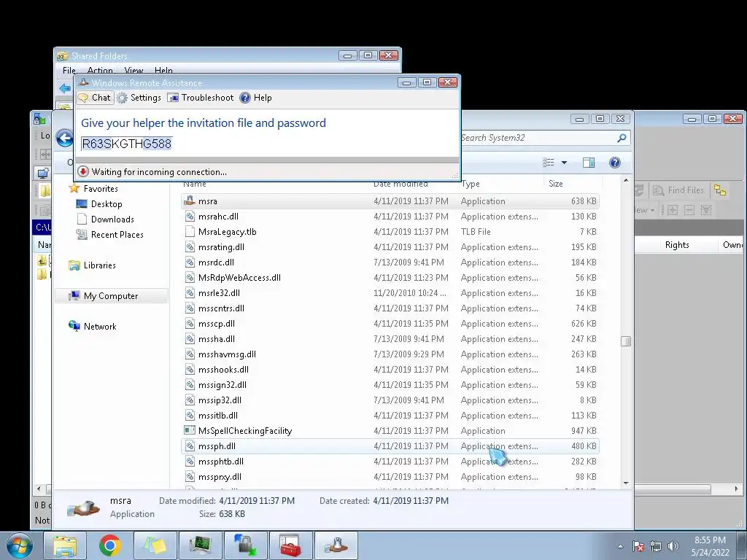The image size is (747, 560).
Task: Click the change your view icon
Action: coord(549,163)
